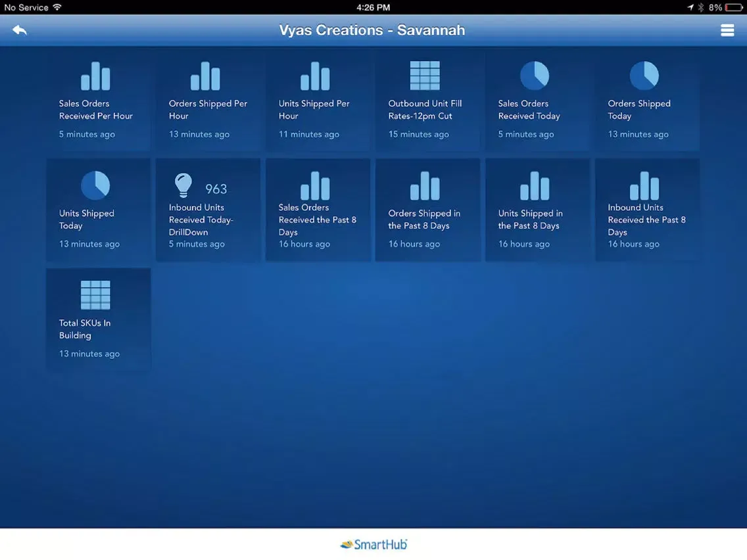Image resolution: width=747 pixels, height=560 pixels.
Task: Open Inbound Units Received Past 8 Days chart icon
Action: click(644, 185)
